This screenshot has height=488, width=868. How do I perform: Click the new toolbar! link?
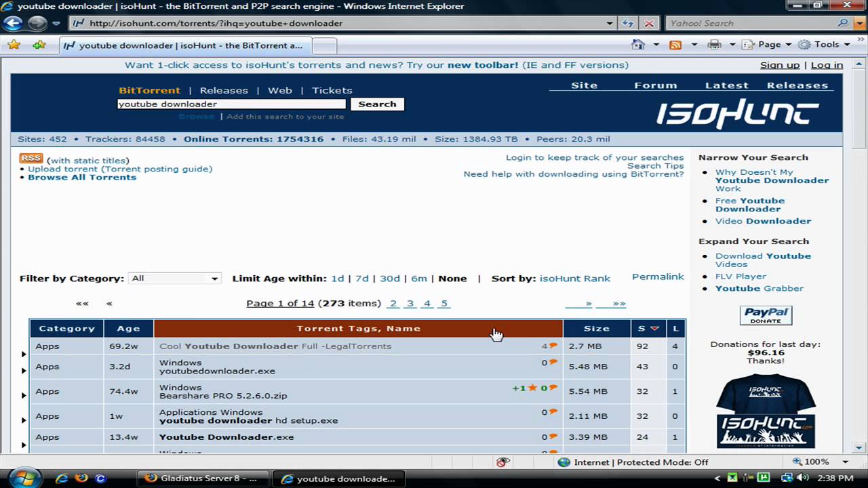[483, 65]
